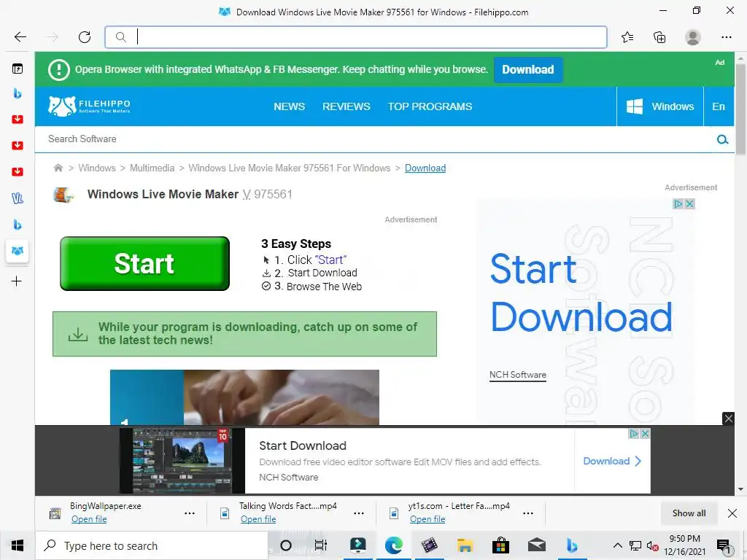This screenshot has width=747, height=560.
Task: Go to home breadcrumb icon
Action: (58, 168)
